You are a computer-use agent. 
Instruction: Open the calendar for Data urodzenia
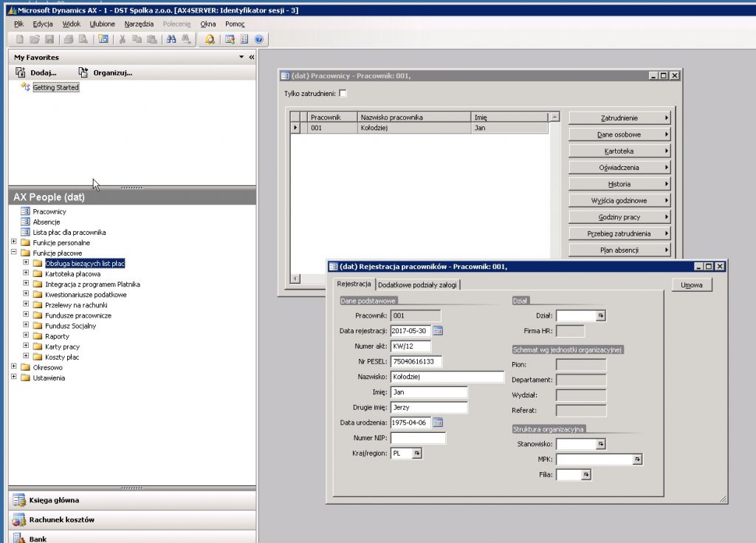pyautogui.click(x=437, y=423)
